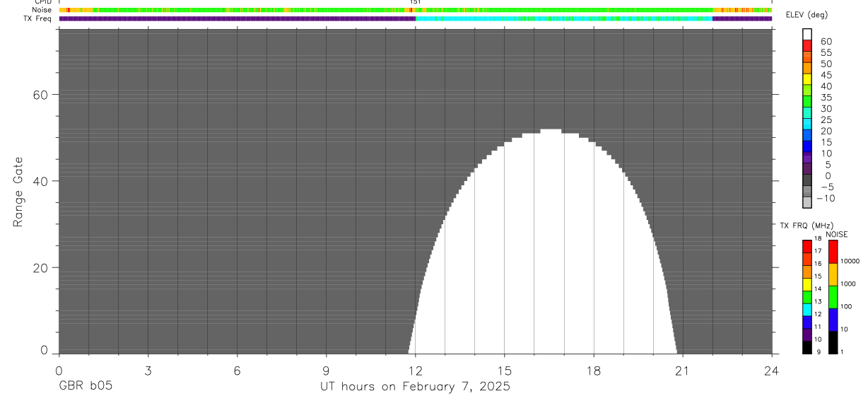This screenshot has width=868, height=401.
Task: Click x-axis tick label '6'
Action: tap(237, 371)
